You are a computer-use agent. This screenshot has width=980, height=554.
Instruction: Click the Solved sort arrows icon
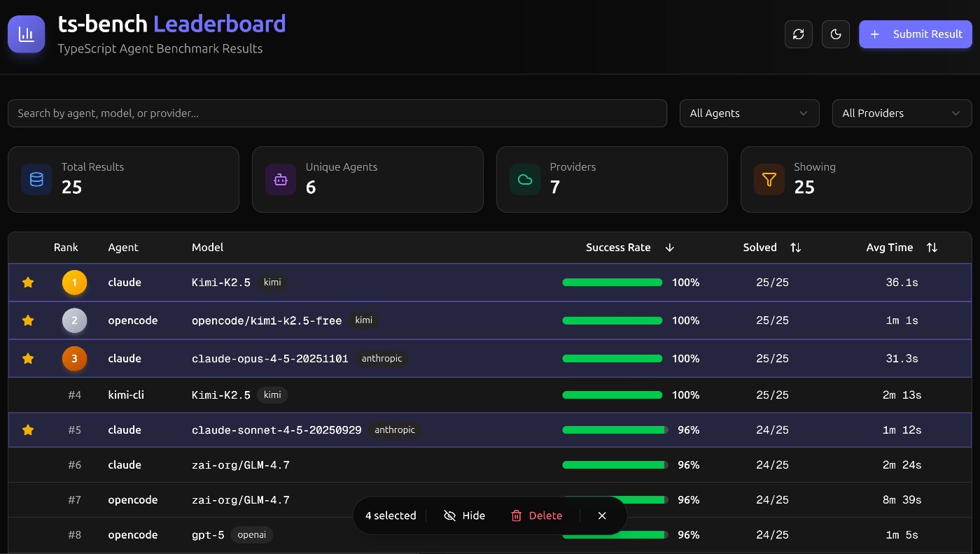coord(796,248)
